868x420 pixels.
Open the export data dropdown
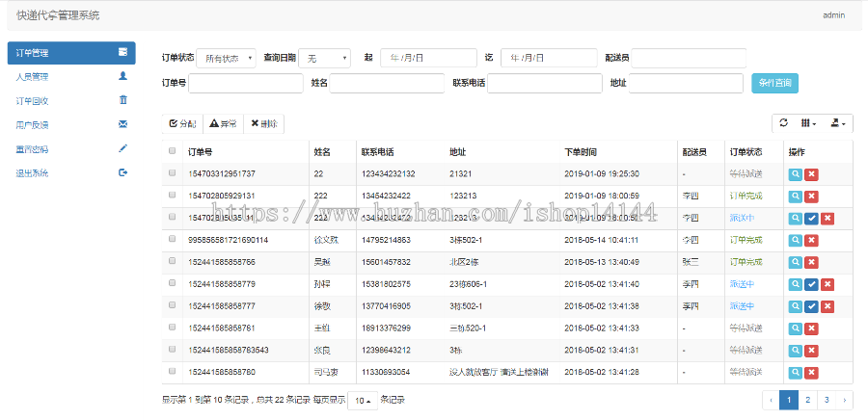838,123
